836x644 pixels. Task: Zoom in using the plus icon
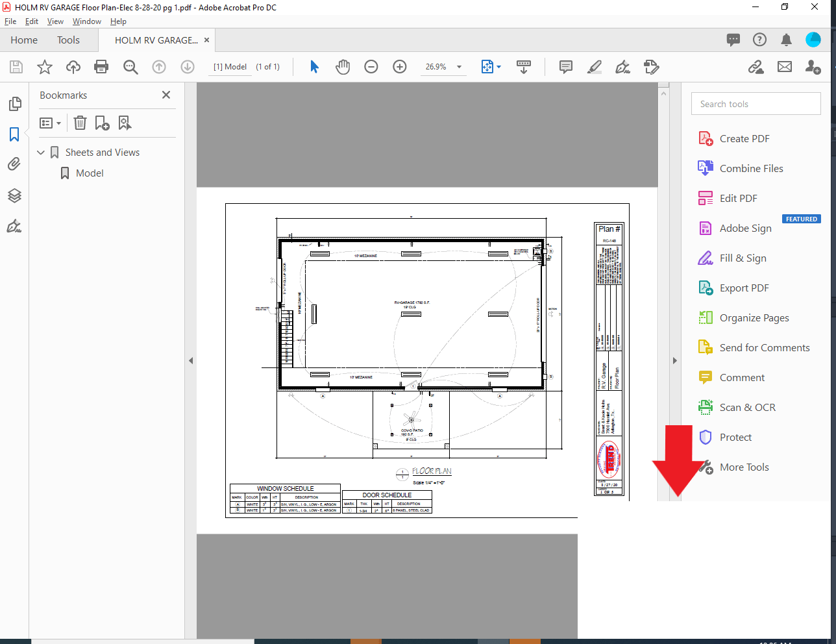pos(399,67)
